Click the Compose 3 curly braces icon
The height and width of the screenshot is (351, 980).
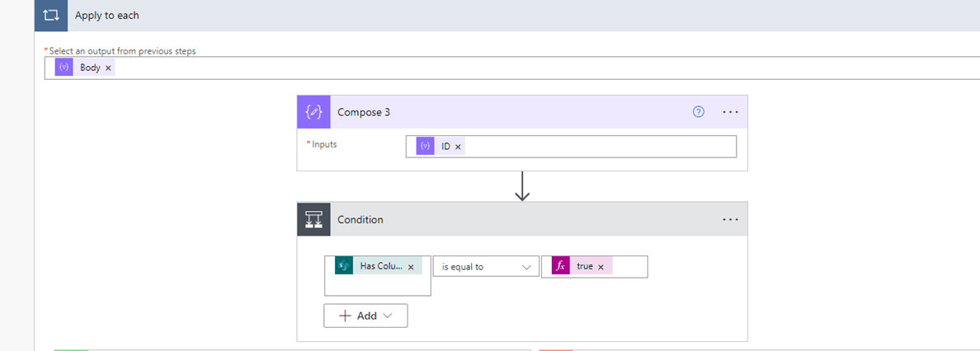pyautogui.click(x=313, y=112)
